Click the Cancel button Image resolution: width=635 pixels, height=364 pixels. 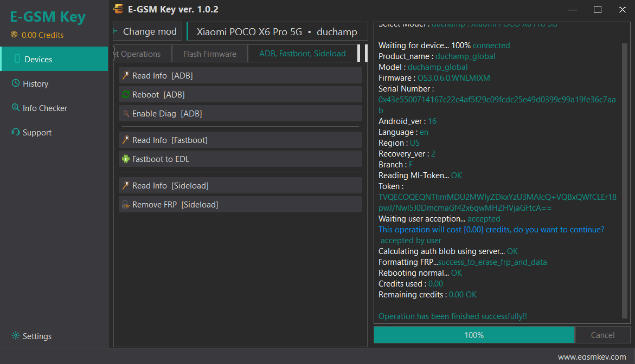tap(602, 335)
